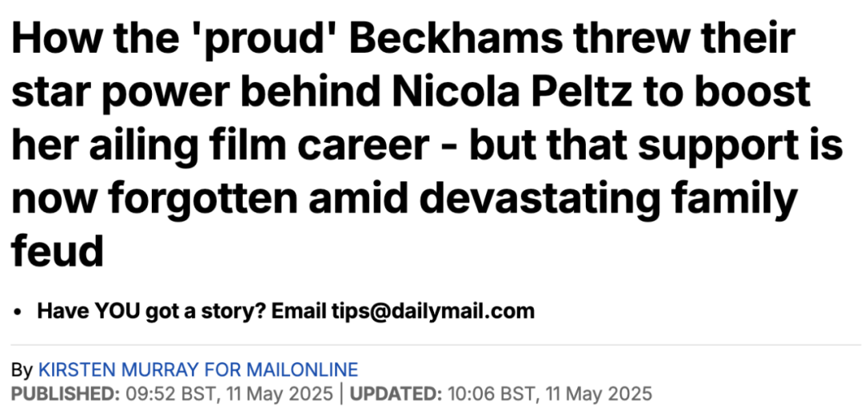The height and width of the screenshot is (411, 868).
Task: Click the 'PUBLISHED:' label
Action: click(x=65, y=394)
